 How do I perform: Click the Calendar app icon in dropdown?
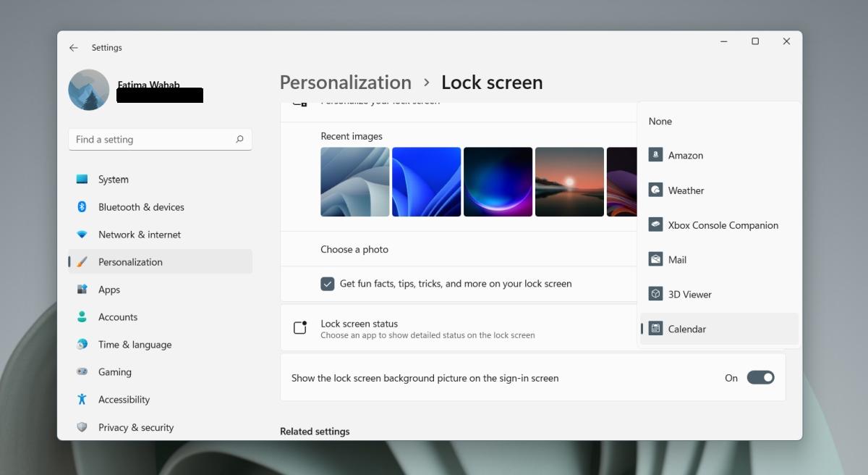(655, 329)
